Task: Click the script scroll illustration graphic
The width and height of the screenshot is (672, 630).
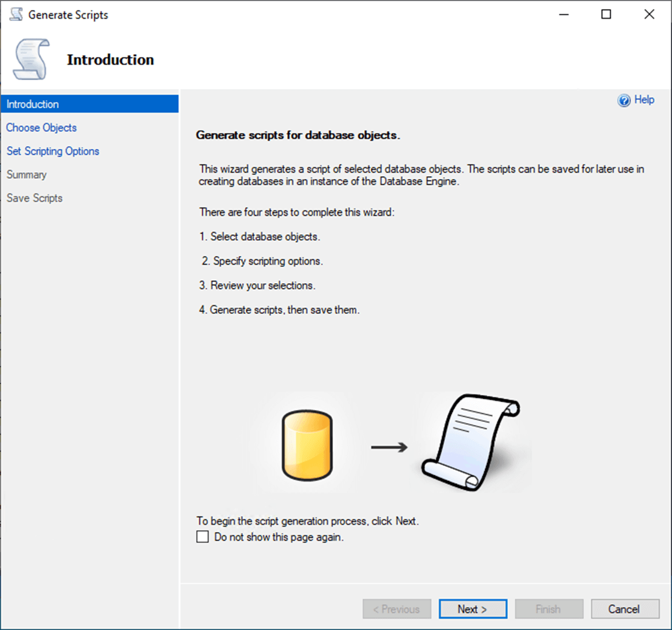Action: [471, 441]
